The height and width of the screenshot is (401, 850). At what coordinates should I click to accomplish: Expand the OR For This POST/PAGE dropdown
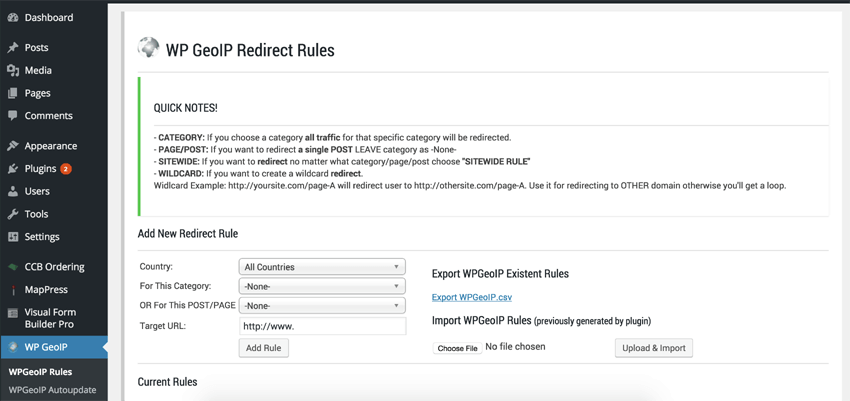(x=322, y=306)
